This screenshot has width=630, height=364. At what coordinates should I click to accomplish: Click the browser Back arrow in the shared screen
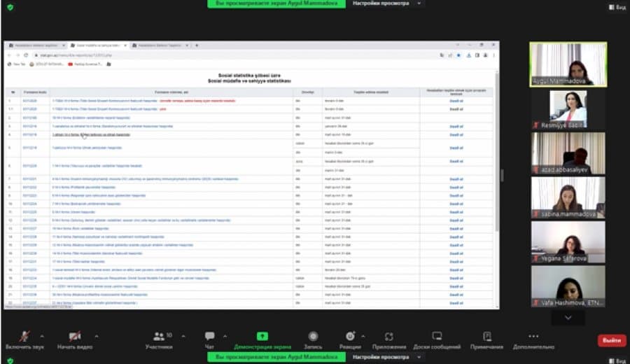(x=10, y=55)
